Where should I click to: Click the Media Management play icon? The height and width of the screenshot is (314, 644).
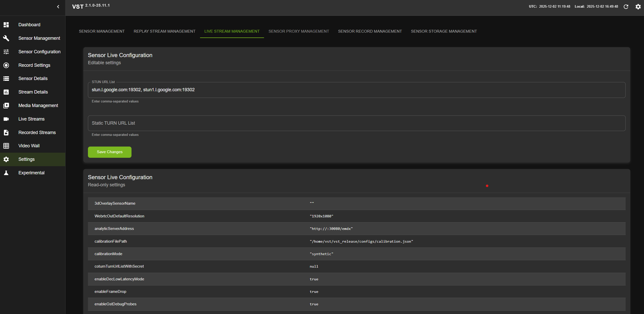point(6,106)
